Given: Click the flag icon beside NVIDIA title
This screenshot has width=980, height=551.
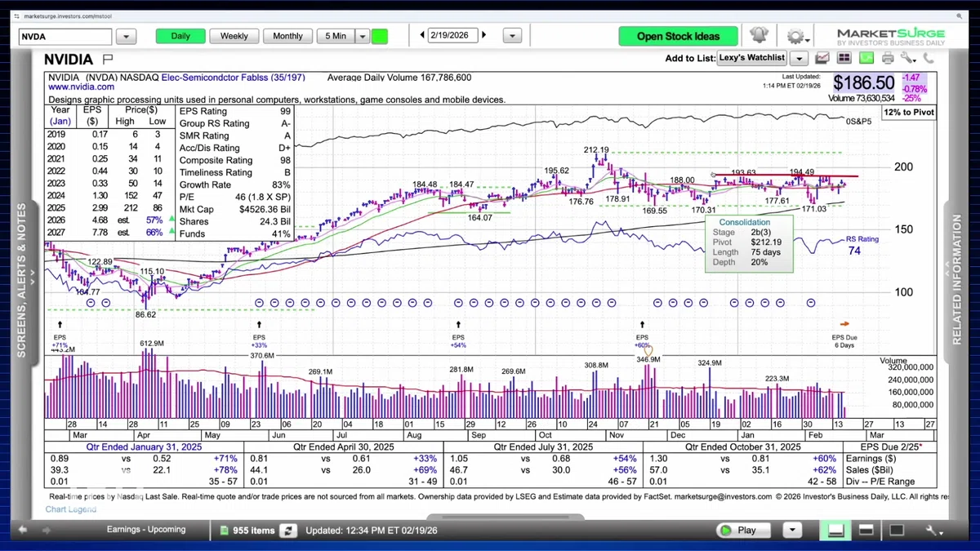Looking at the screenshot, I should [108, 60].
